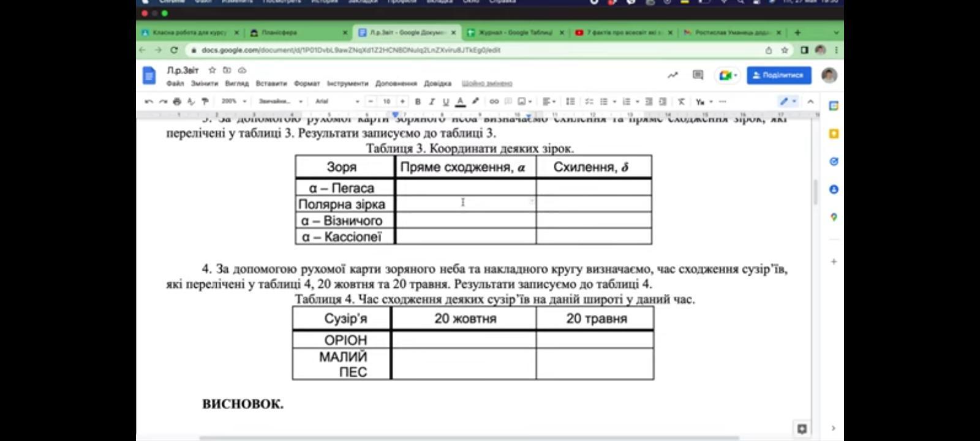
Task: Open the paragraph style dropdown
Action: (281, 102)
